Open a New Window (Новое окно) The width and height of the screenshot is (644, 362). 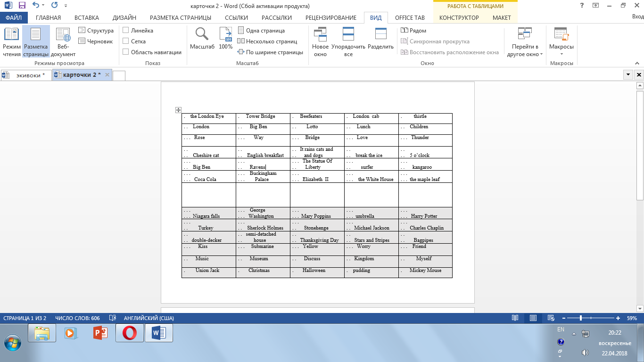320,41
